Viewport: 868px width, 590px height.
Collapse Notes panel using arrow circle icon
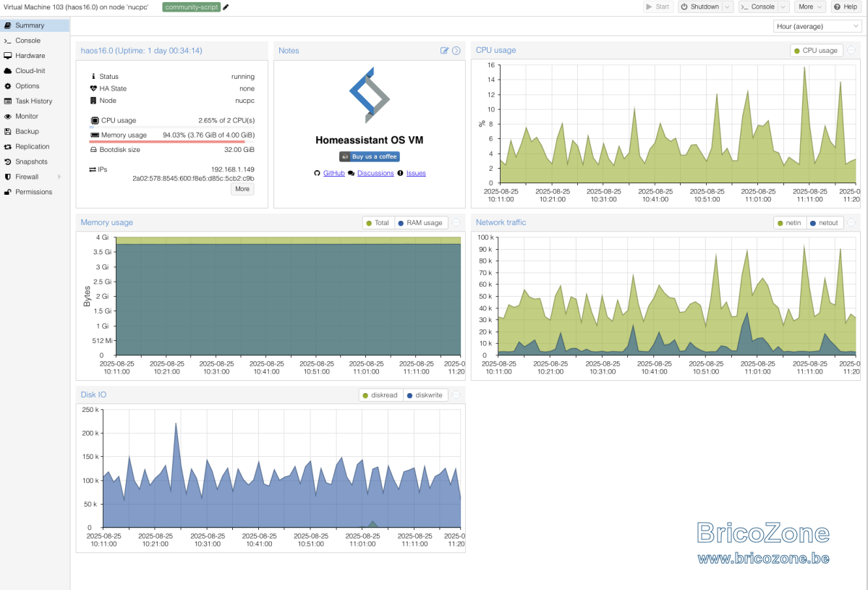coord(456,51)
